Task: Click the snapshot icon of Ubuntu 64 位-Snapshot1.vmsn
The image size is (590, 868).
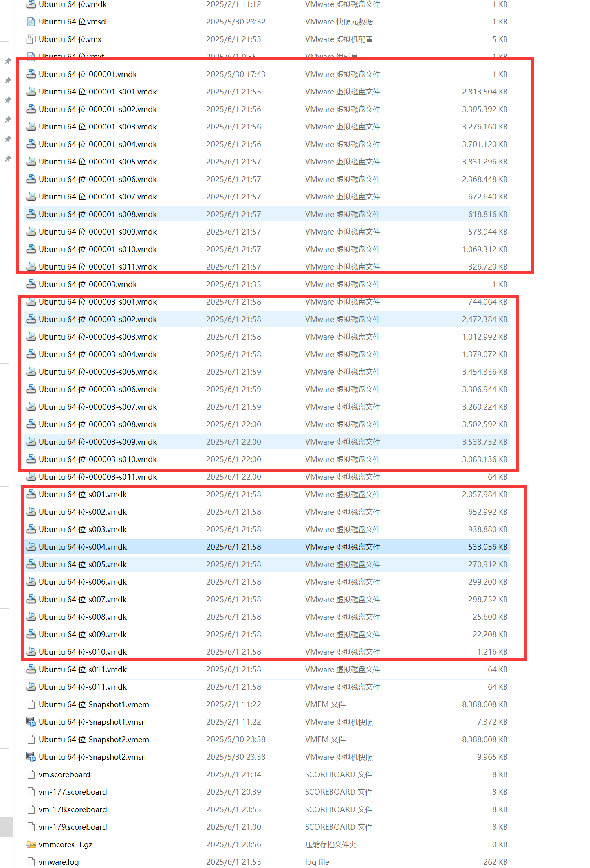Action: pos(31,722)
